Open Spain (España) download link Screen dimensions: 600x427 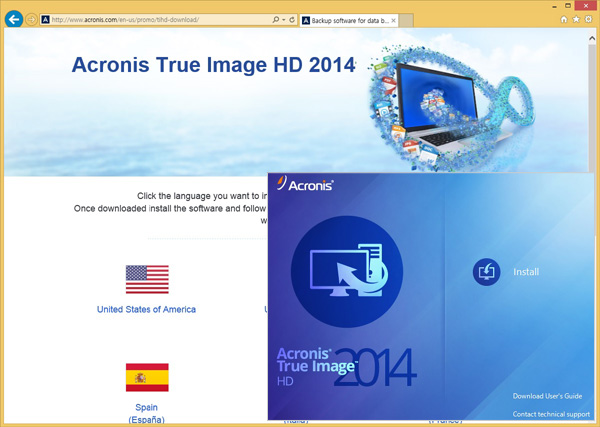[x=147, y=413]
